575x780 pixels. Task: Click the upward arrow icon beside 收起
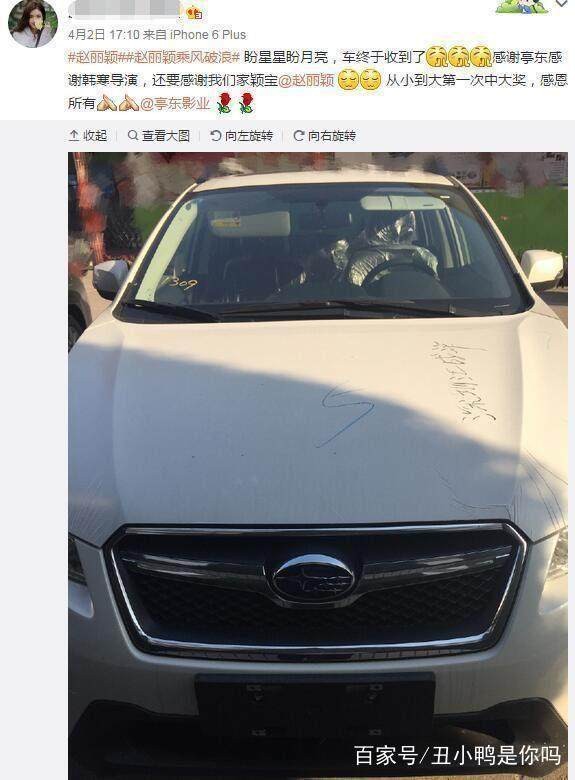[74, 135]
